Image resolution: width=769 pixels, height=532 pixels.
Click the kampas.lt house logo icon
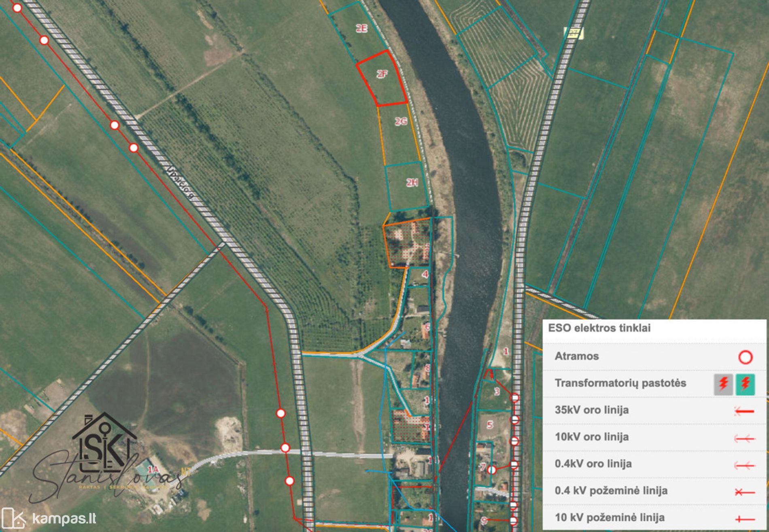pos(14,518)
